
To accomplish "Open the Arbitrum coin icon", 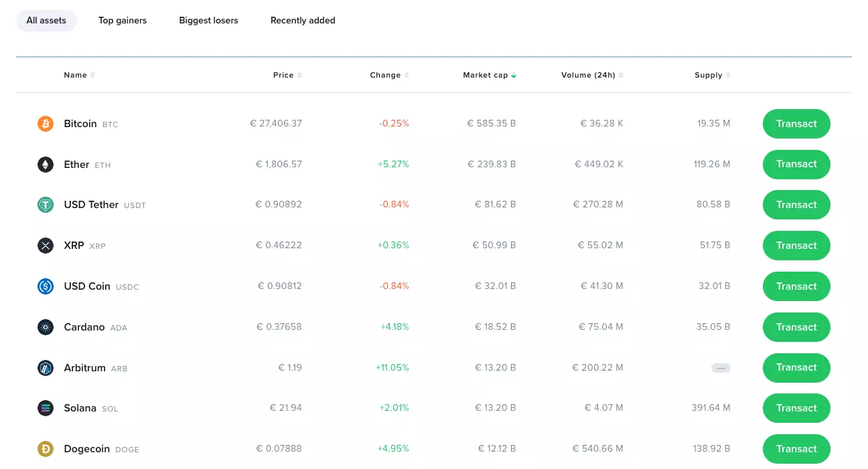I will click(x=45, y=368).
